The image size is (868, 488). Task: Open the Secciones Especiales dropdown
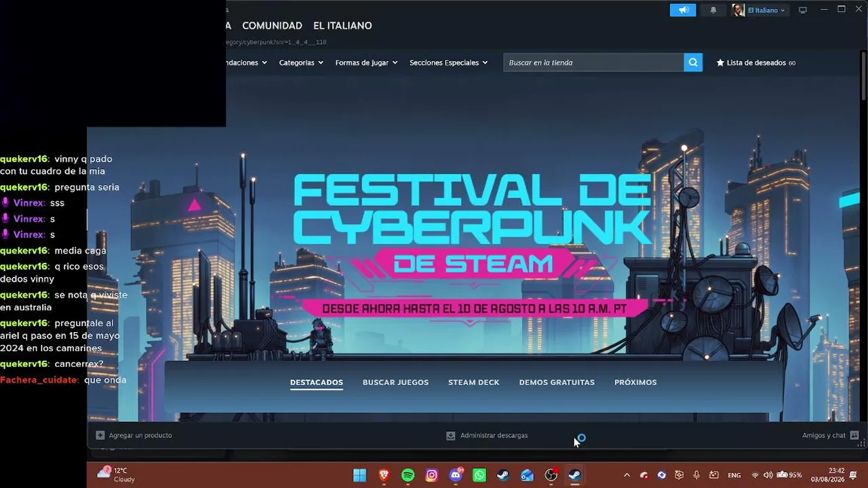tap(448, 62)
